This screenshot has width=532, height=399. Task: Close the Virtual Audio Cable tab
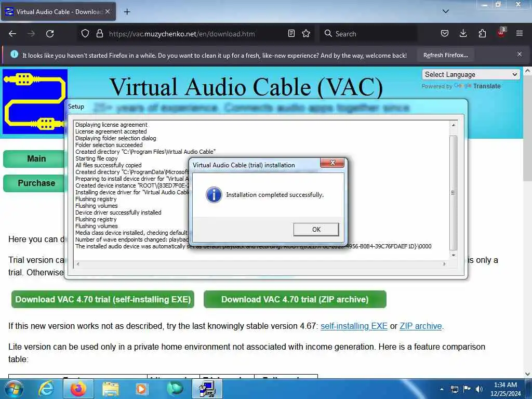(108, 11)
